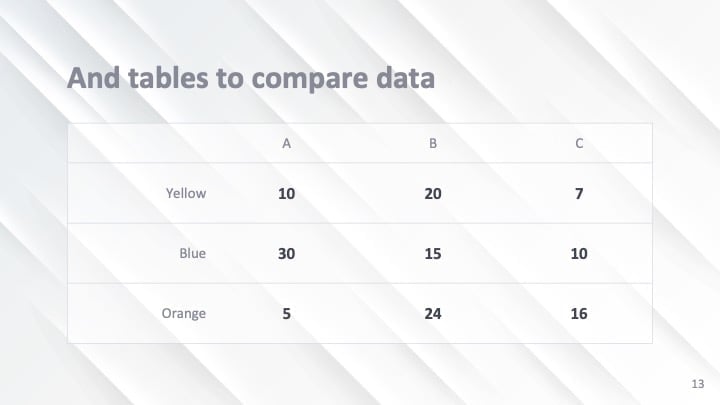Viewport: 720px width, 405px height.
Task: Select the Orange row label
Action: point(184,314)
